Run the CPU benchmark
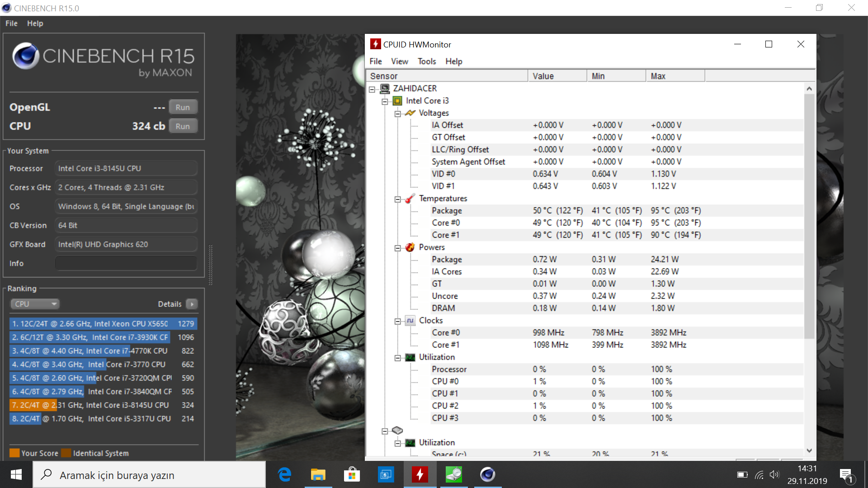The height and width of the screenshot is (488, 868). [183, 126]
